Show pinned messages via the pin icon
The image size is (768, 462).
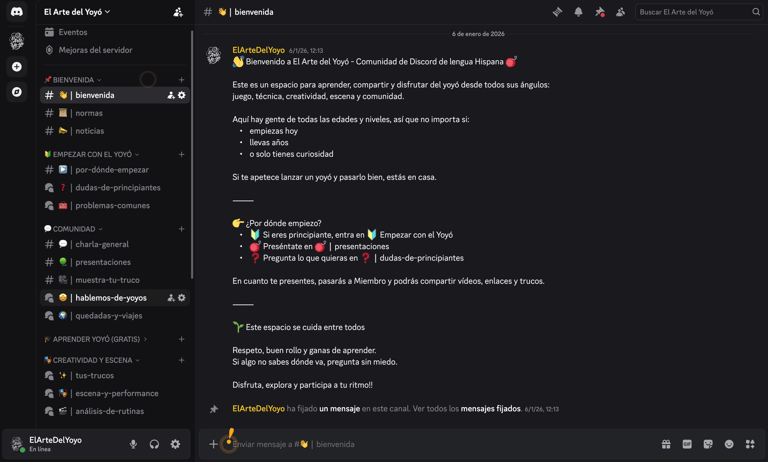(x=600, y=12)
